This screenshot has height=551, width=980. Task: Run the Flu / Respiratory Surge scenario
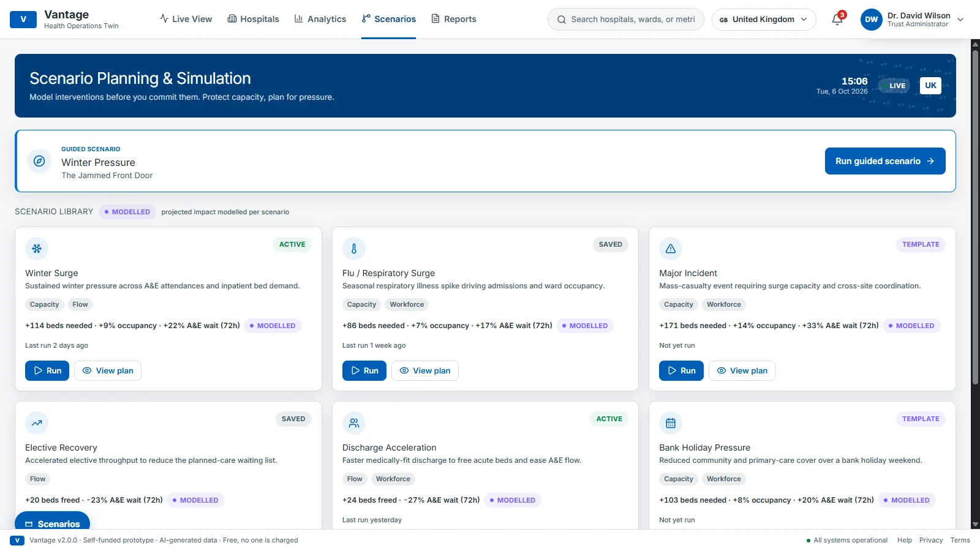point(364,370)
